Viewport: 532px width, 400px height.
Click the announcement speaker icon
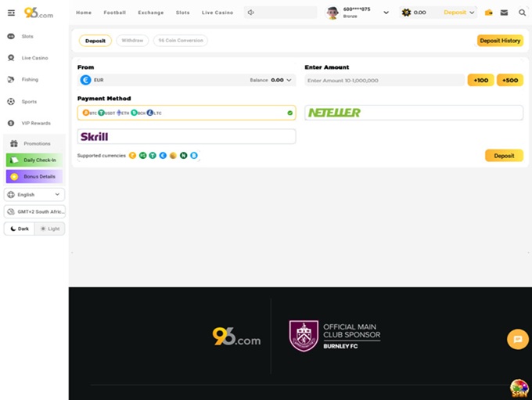pos(250,13)
